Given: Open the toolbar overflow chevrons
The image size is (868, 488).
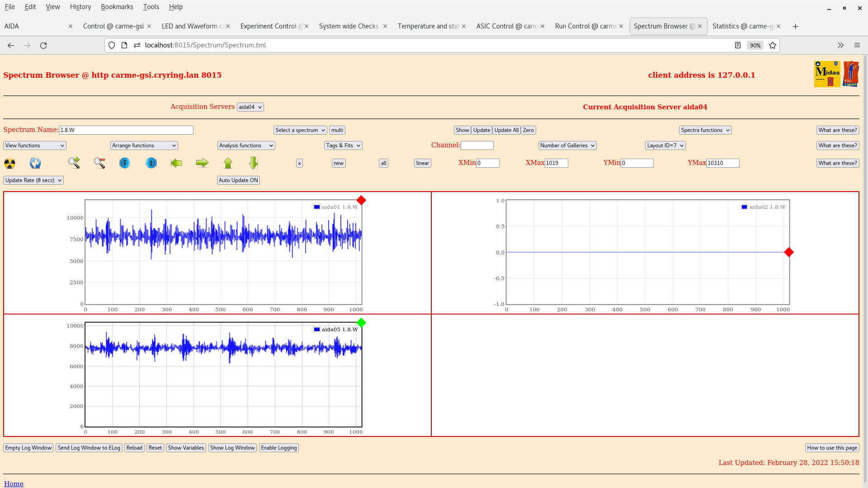Looking at the screenshot, I should click(x=840, y=45).
